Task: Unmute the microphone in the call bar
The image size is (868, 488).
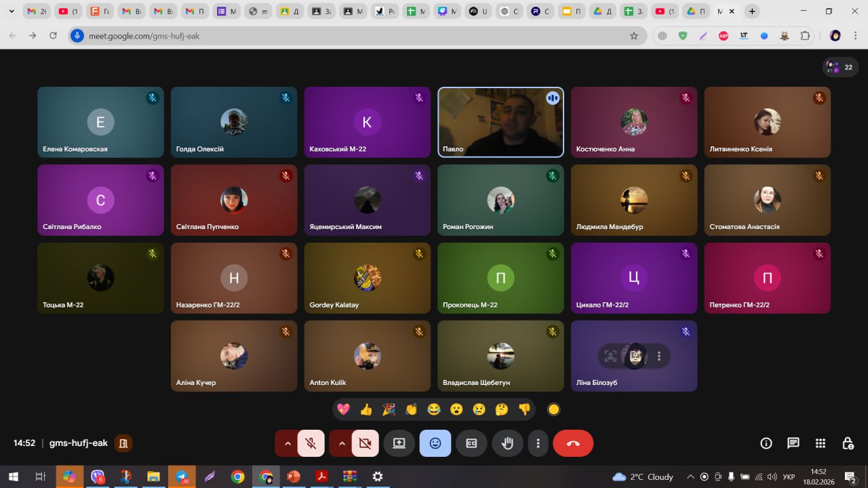Action: click(311, 443)
